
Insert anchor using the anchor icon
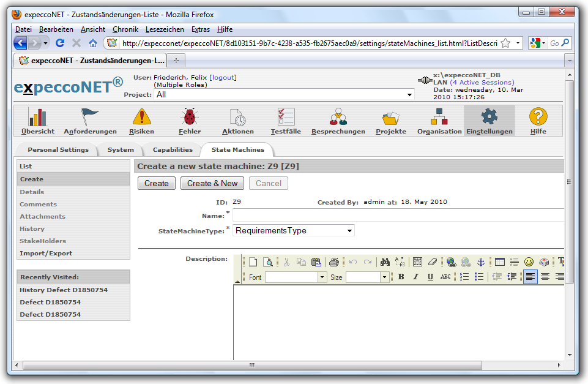pyautogui.click(x=480, y=262)
